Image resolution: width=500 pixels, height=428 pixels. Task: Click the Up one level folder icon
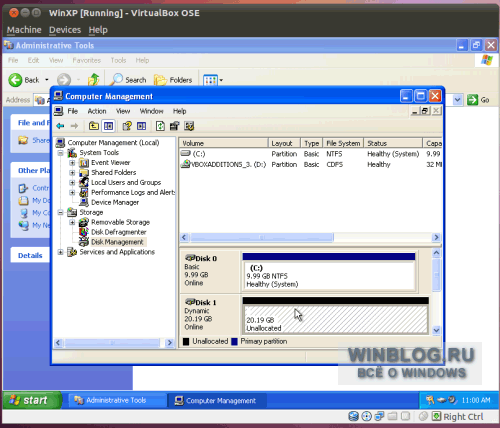[94, 126]
